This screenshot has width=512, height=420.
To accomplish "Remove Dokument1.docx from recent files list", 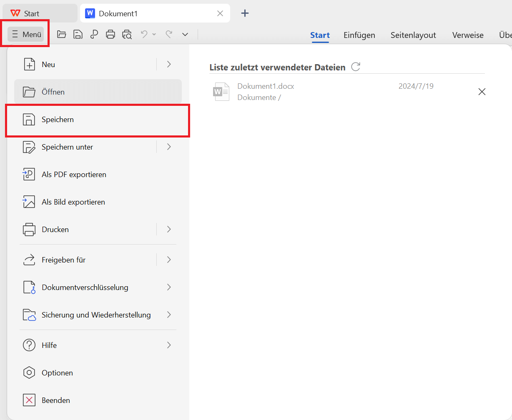I will (482, 91).
